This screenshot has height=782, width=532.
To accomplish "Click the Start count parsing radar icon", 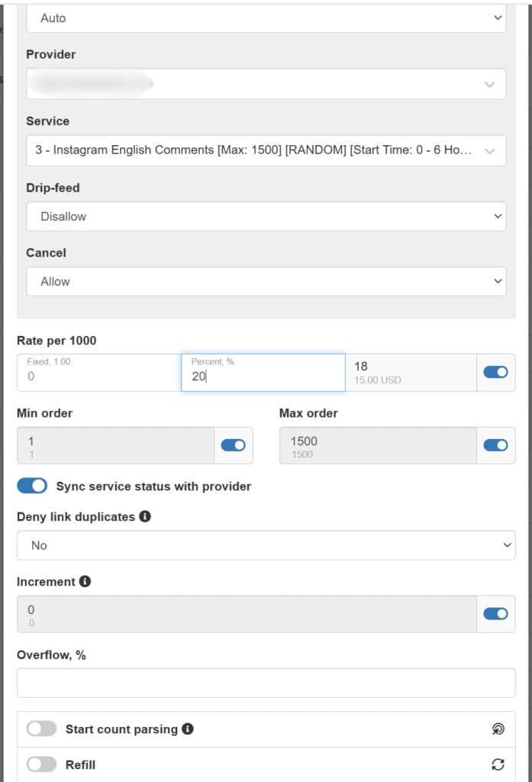I will click(x=498, y=729).
